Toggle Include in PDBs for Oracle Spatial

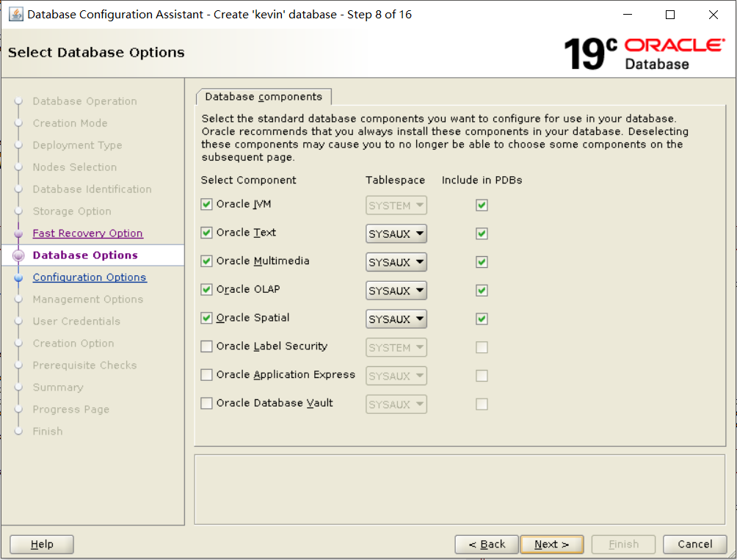pyautogui.click(x=482, y=319)
